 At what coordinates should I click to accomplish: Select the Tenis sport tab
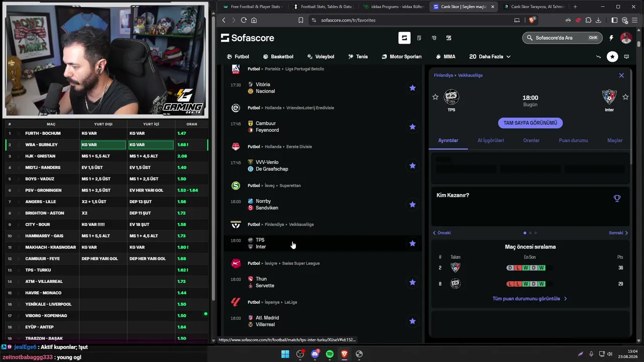click(x=358, y=57)
